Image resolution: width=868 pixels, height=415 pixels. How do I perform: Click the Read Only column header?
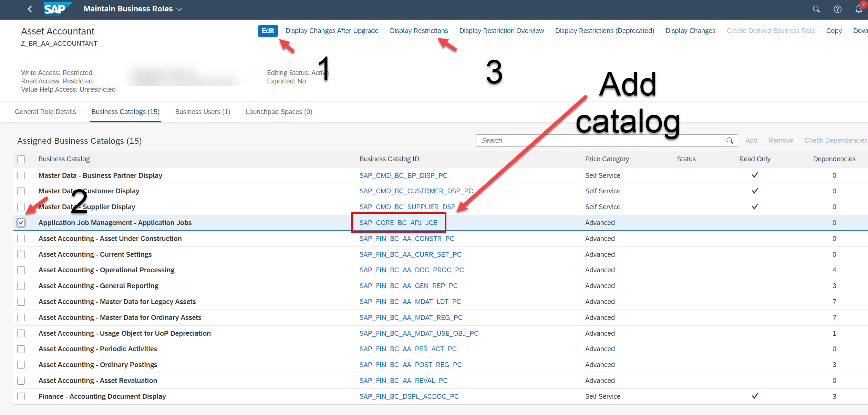[x=755, y=159]
